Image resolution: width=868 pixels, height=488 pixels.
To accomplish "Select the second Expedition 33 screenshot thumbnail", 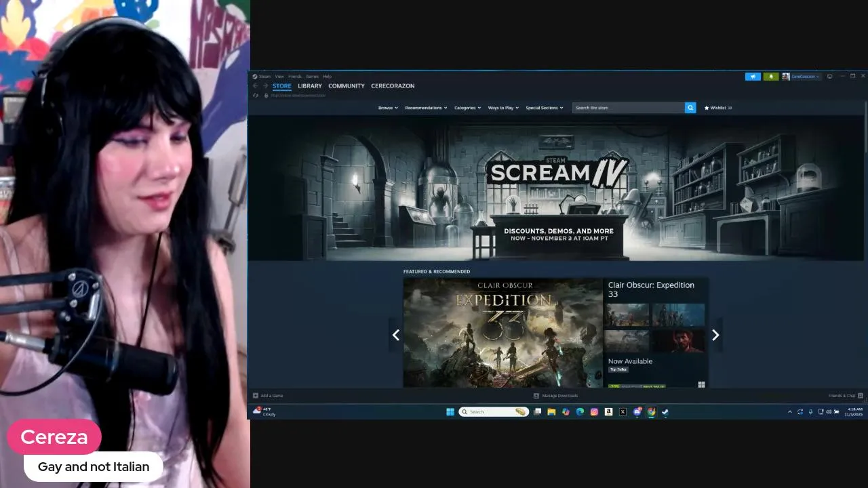I will pyautogui.click(x=678, y=315).
